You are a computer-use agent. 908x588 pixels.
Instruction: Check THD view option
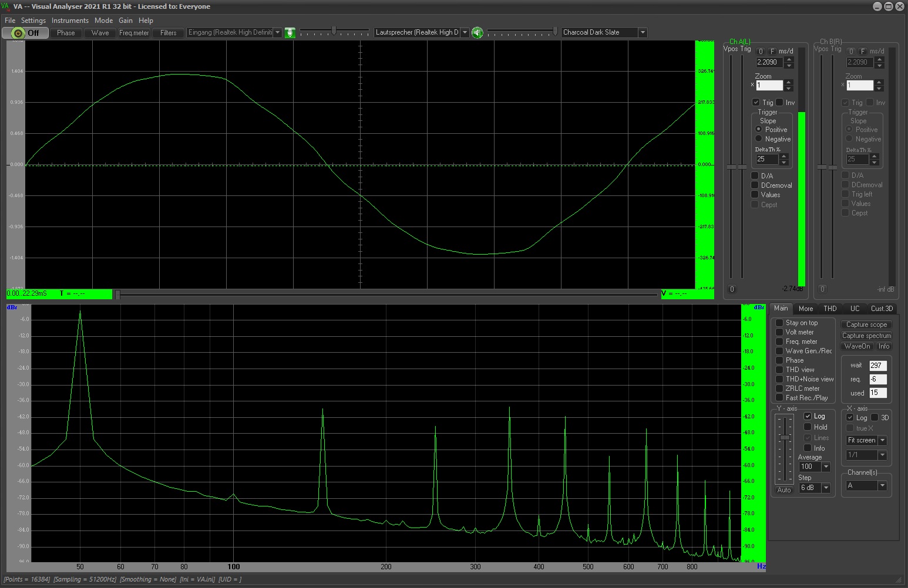pyautogui.click(x=779, y=370)
